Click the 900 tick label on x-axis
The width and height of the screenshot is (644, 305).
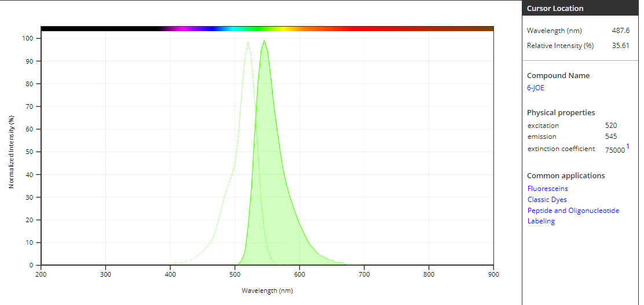click(493, 274)
